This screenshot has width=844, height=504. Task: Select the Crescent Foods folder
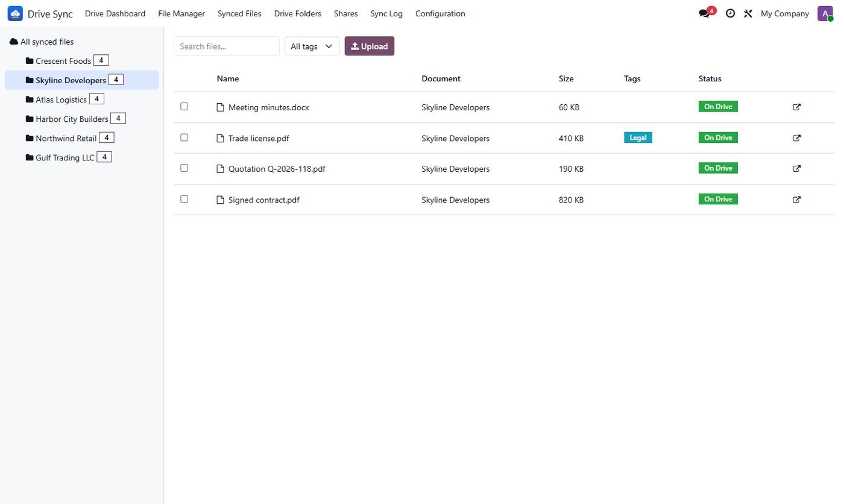click(x=82, y=61)
